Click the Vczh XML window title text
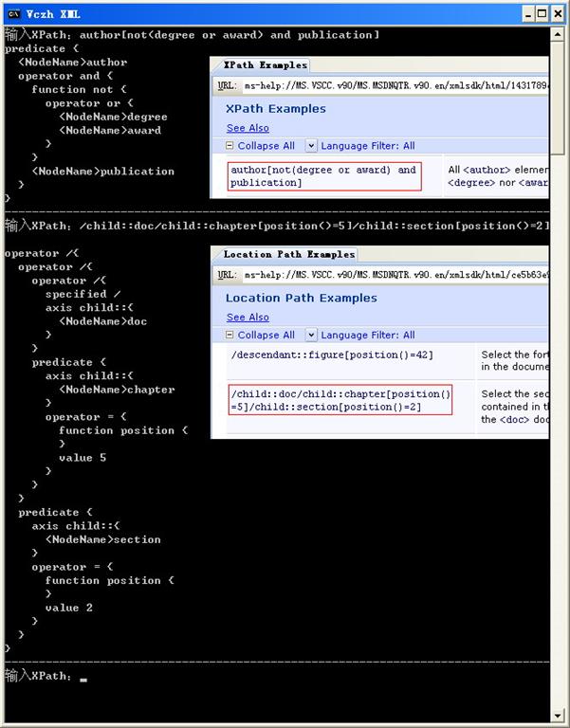The width and height of the screenshot is (570, 728). point(53,14)
